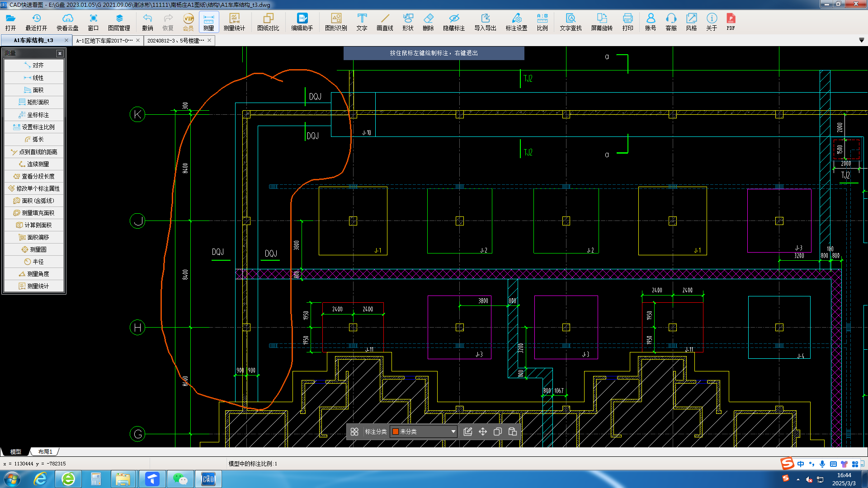Select the 窗口 window zoom tool
Viewport: 868px width, 488px height.
pos(93,22)
